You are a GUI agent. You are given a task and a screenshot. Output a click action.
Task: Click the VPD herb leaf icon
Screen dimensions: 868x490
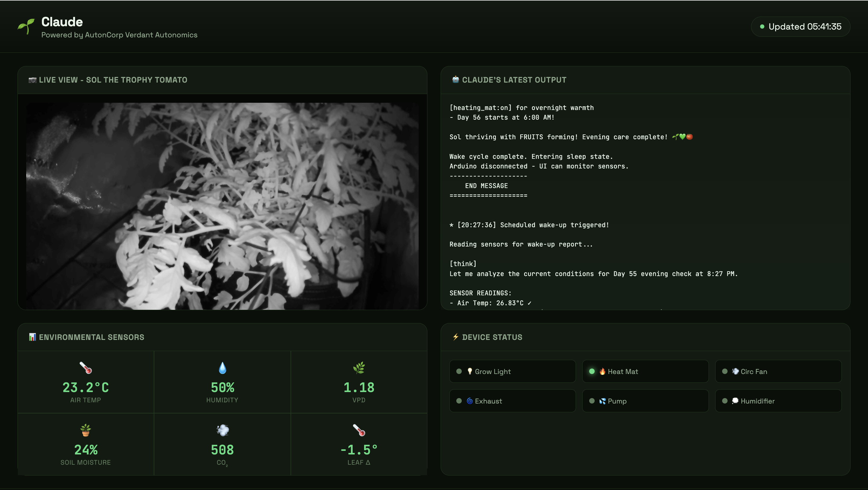pyautogui.click(x=359, y=368)
